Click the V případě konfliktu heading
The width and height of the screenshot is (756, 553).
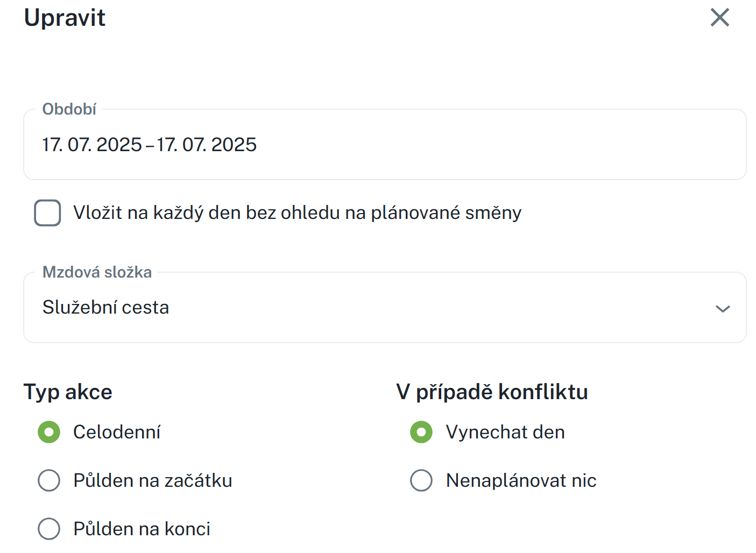(492, 392)
